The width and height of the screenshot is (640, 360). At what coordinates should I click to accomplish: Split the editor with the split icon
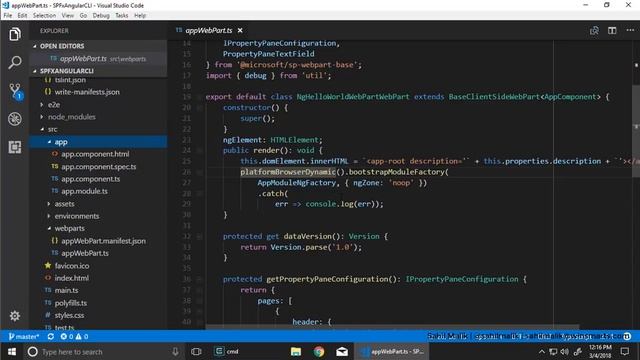click(612, 31)
